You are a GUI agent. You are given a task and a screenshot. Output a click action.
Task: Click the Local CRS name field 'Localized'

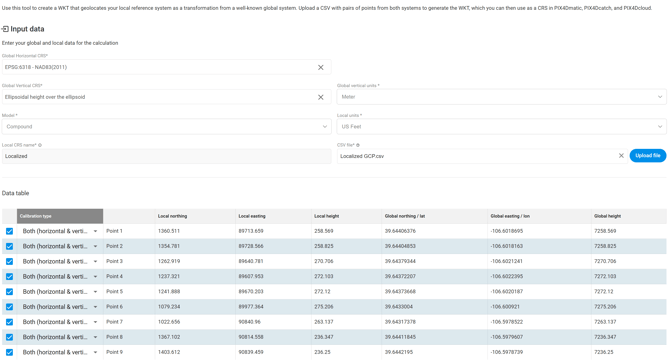(166, 156)
